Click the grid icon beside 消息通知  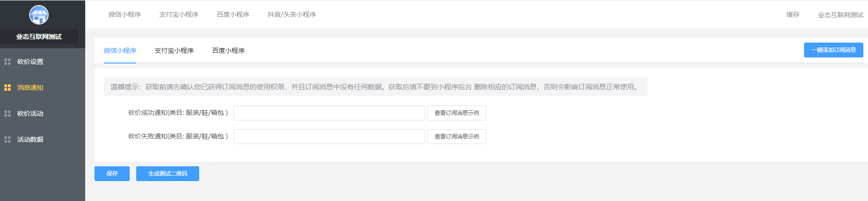click(x=7, y=88)
